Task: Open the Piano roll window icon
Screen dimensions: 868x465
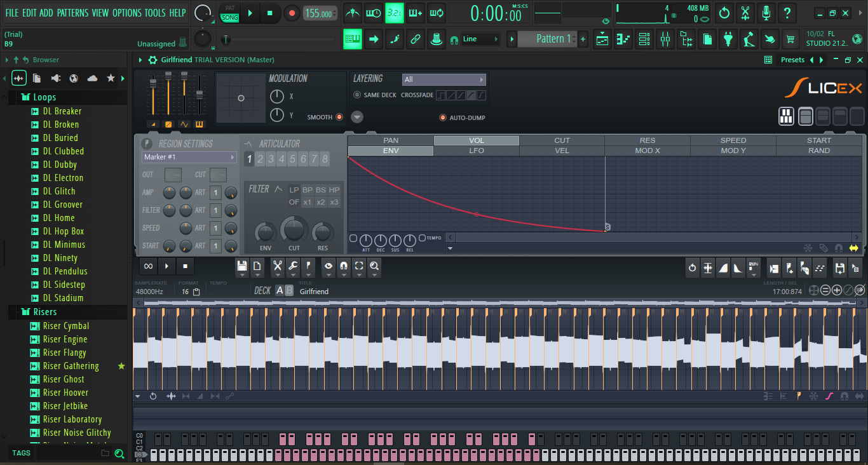Action: point(623,39)
